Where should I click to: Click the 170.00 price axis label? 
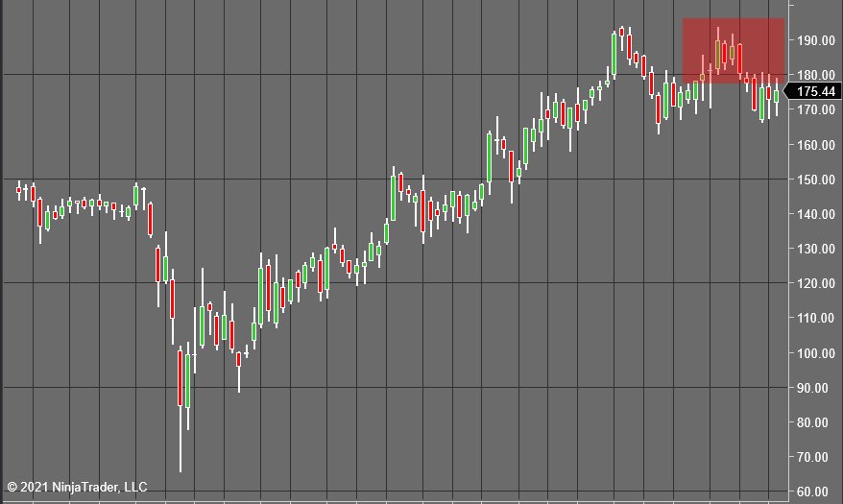pos(815,109)
